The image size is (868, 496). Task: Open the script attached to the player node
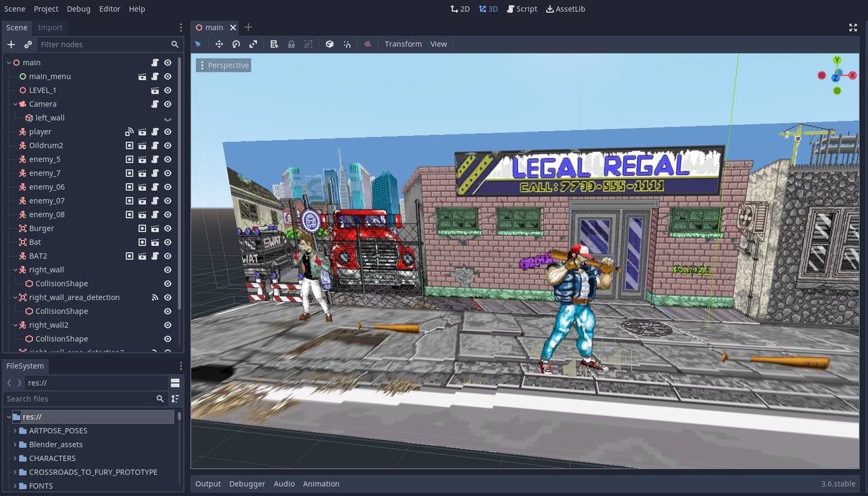pyautogui.click(x=155, y=132)
